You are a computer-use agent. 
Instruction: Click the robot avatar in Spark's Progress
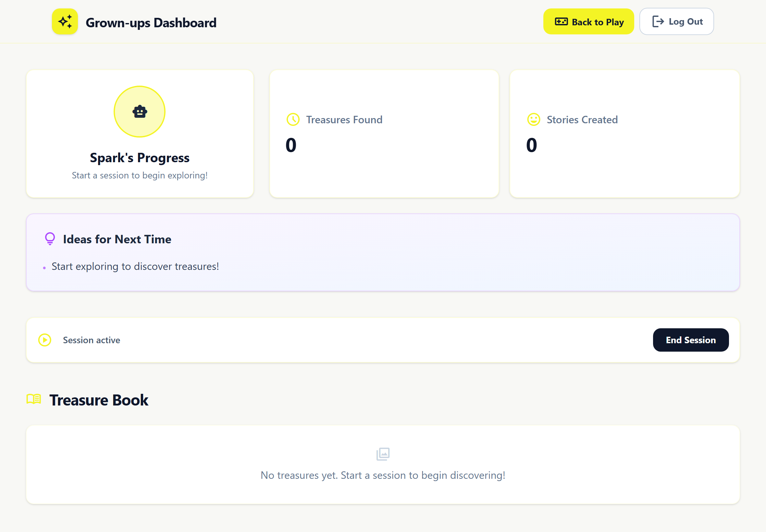(139, 112)
